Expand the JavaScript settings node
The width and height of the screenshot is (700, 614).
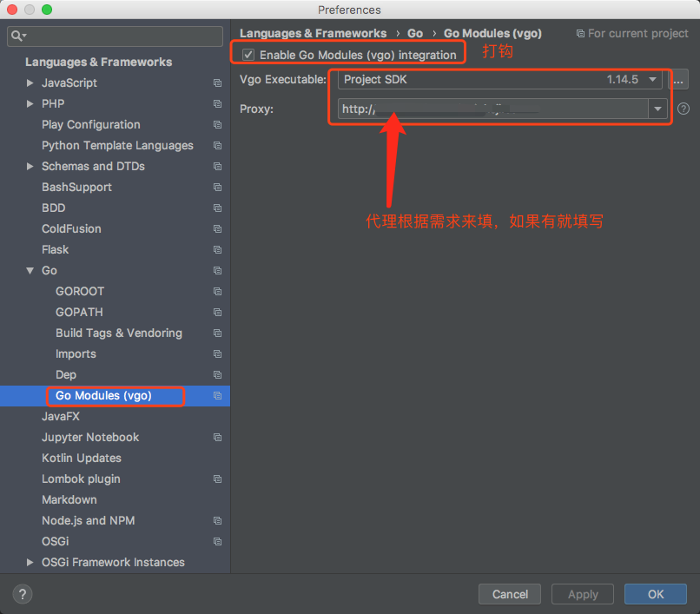click(30, 83)
